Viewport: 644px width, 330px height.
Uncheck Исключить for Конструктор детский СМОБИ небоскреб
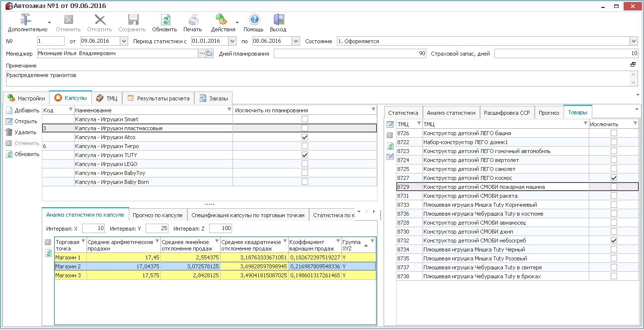(614, 241)
